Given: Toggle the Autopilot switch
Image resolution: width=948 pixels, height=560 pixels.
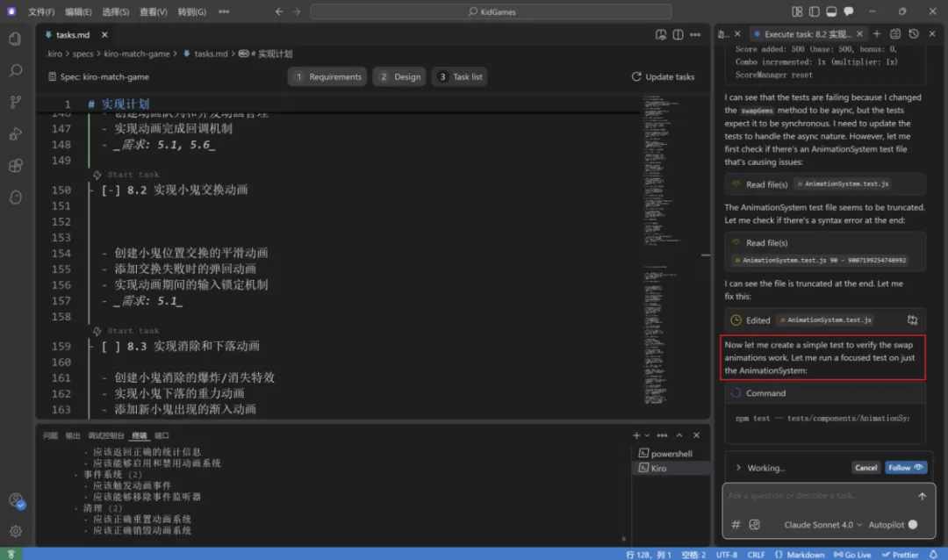Looking at the screenshot, I should coord(913,524).
